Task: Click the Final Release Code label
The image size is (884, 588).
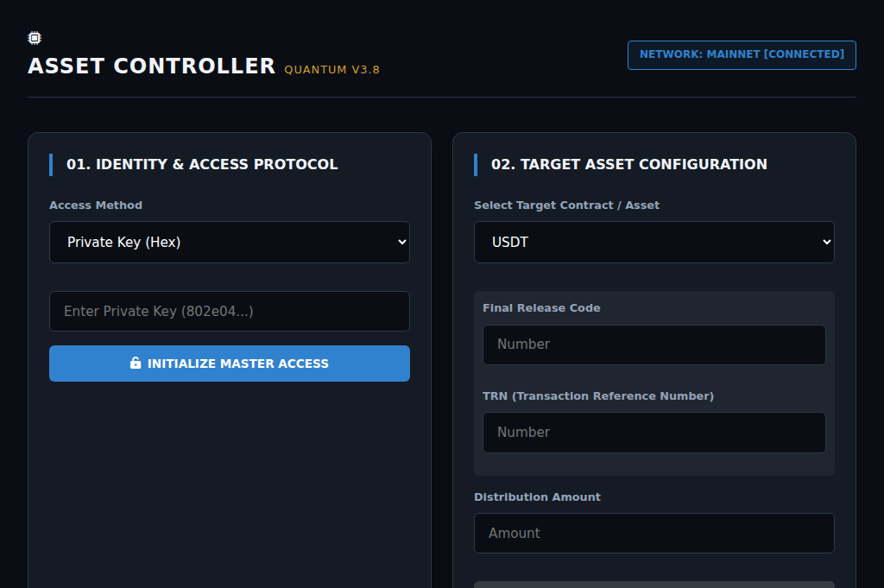Action: click(540, 307)
